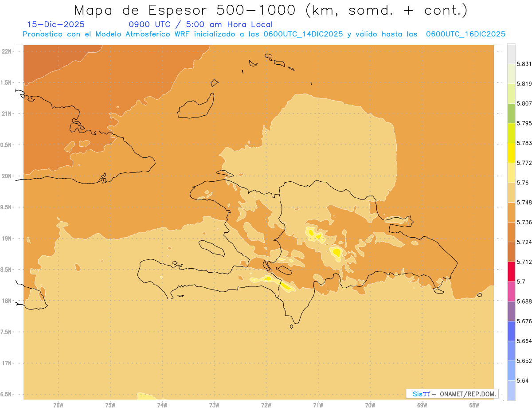Click the legend value '5.748'
The height and width of the screenshot is (411, 532).
coord(524,202)
